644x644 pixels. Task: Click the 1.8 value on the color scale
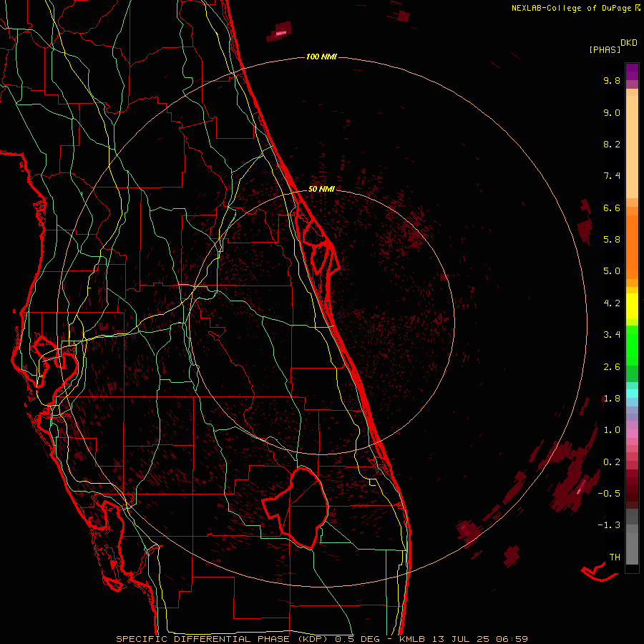(x=612, y=399)
